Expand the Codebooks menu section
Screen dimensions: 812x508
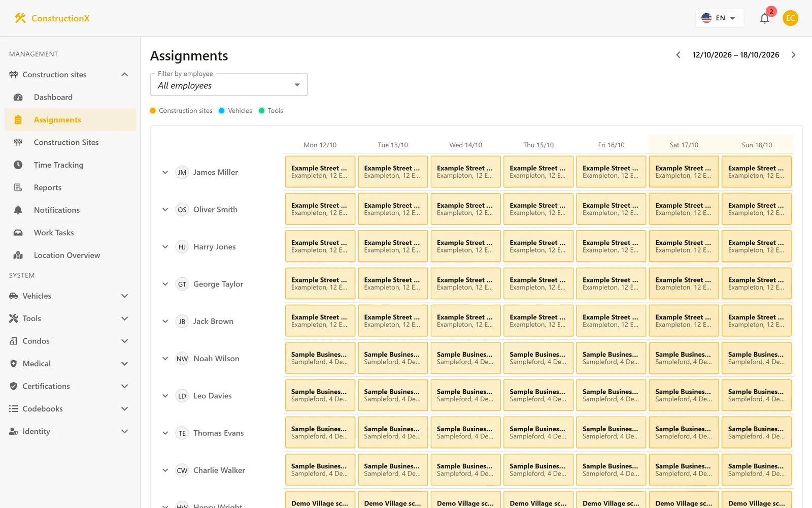(x=124, y=408)
